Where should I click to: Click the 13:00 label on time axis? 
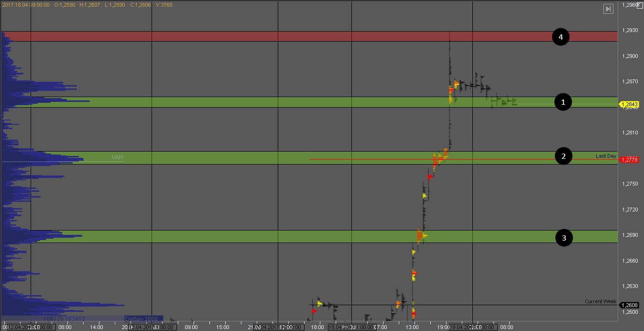point(412,327)
